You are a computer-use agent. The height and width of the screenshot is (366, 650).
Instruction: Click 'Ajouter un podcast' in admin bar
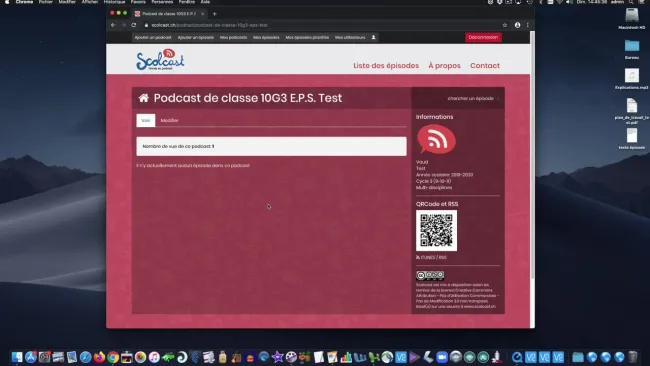(x=153, y=37)
